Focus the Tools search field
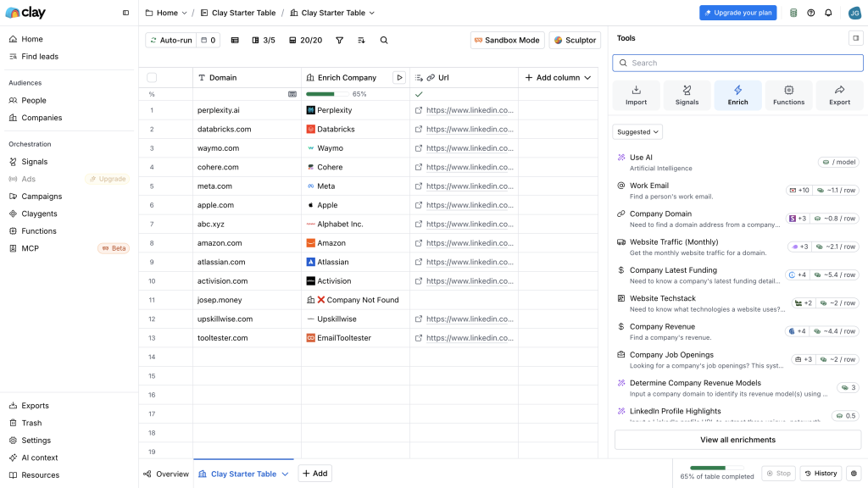The width and height of the screenshot is (868, 488). 738,63
